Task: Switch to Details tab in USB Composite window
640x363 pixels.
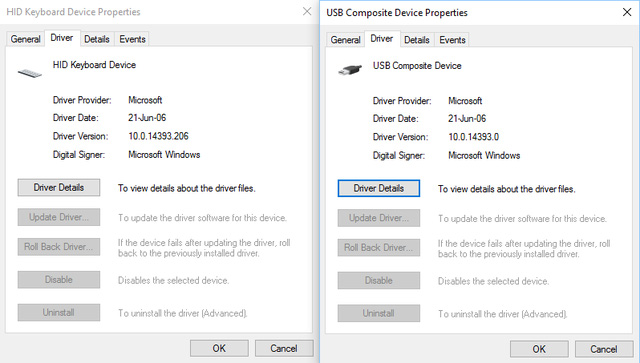Action: (x=417, y=40)
